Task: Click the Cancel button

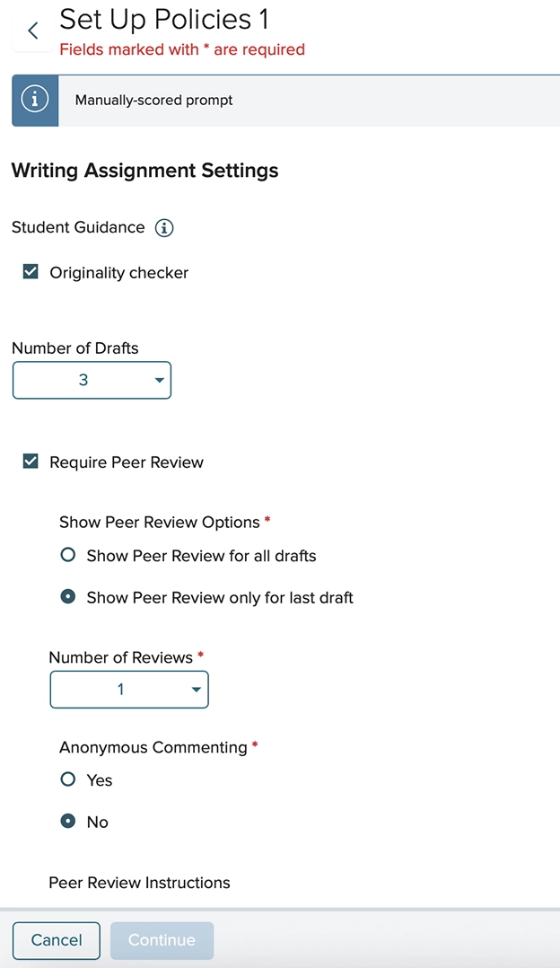Action: [56, 940]
